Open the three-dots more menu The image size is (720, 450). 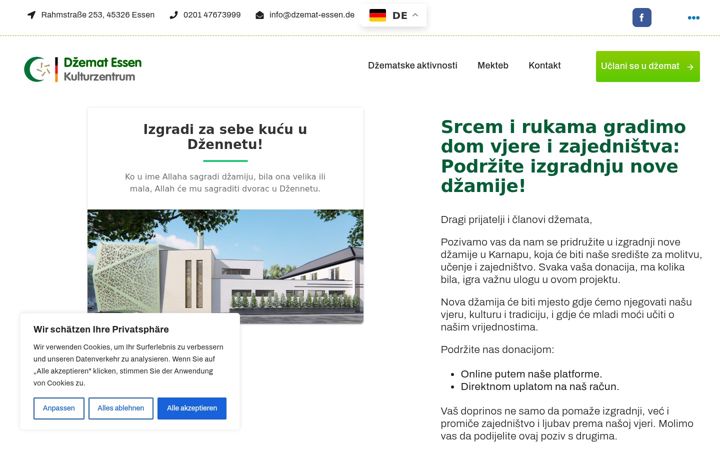(x=693, y=18)
